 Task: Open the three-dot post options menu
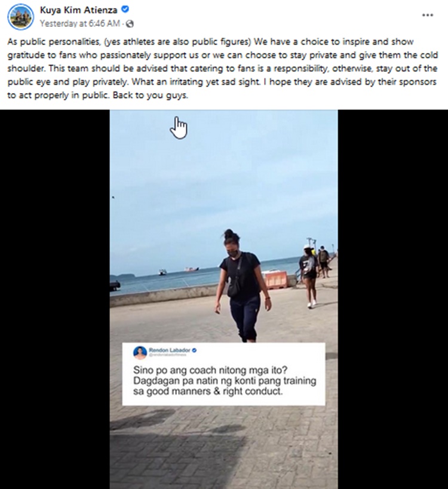coord(428,15)
